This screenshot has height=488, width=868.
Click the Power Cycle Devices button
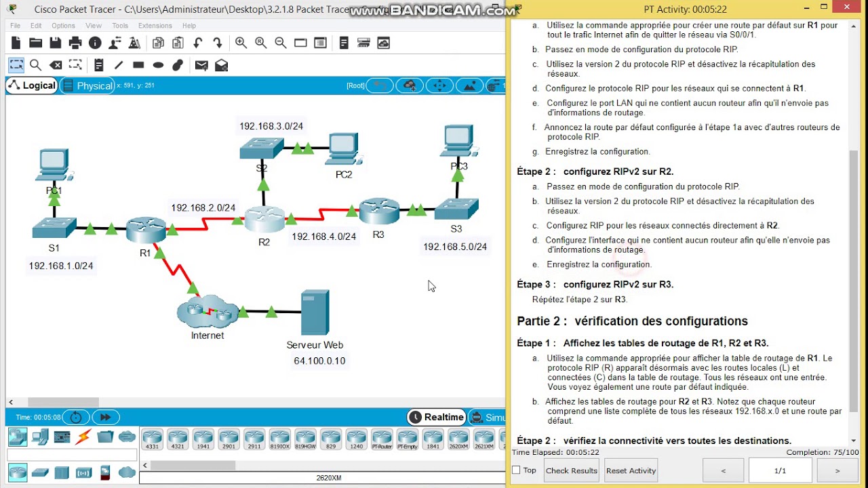(x=76, y=418)
